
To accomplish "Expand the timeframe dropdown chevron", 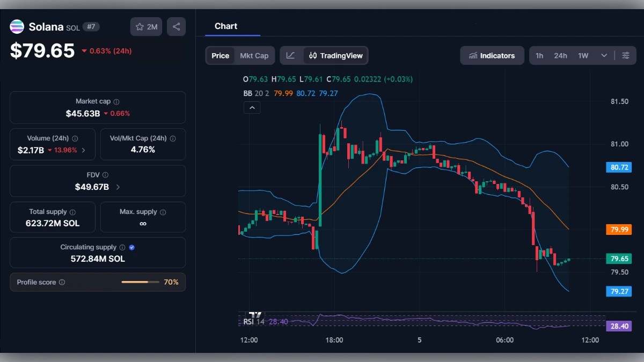I will pos(603,55).
